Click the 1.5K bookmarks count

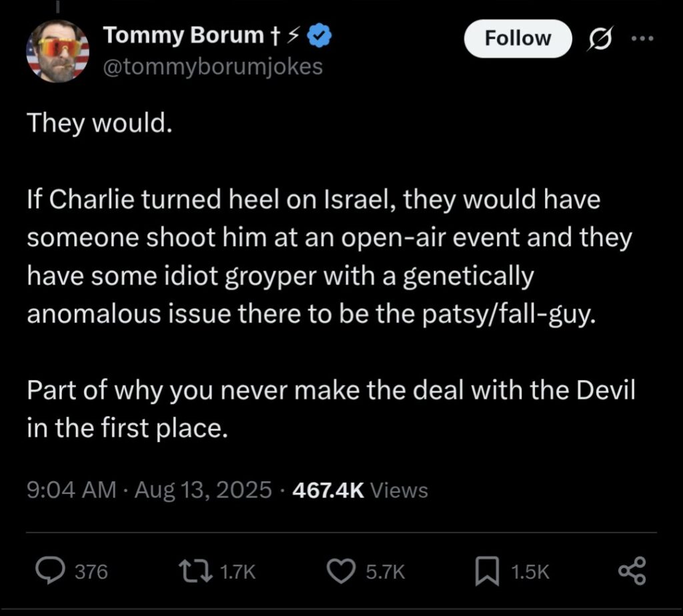[530, 572]
